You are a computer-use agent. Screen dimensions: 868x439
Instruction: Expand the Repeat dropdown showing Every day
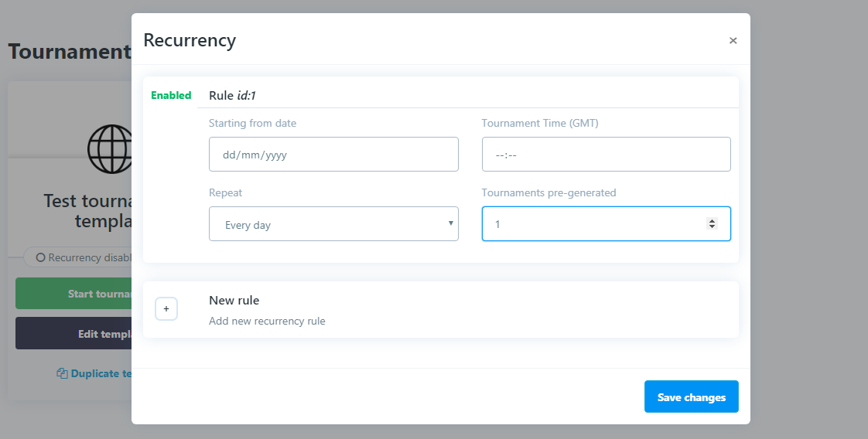[333, 224]
